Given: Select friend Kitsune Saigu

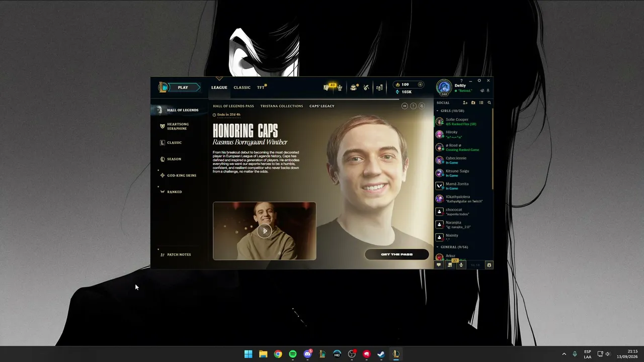Looking at the screenshot, I should click(x=463, y=173).
